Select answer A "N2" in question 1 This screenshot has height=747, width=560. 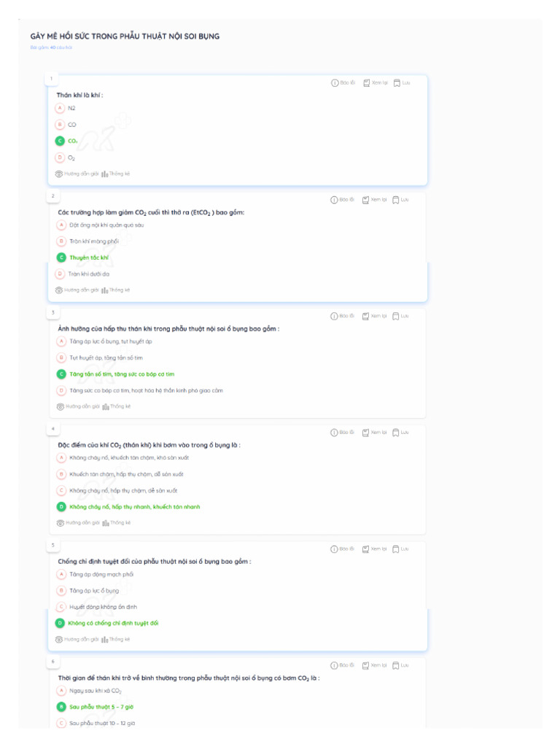(61, 108)
